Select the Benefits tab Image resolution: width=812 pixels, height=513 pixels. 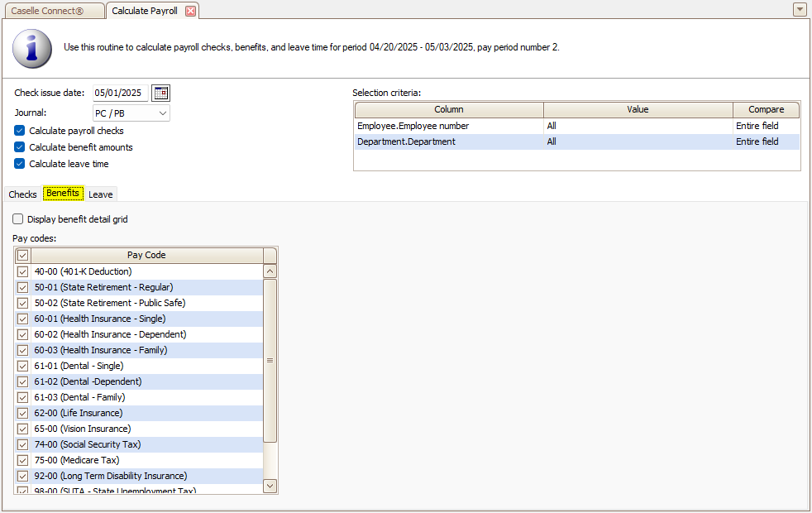pos(63,194)
